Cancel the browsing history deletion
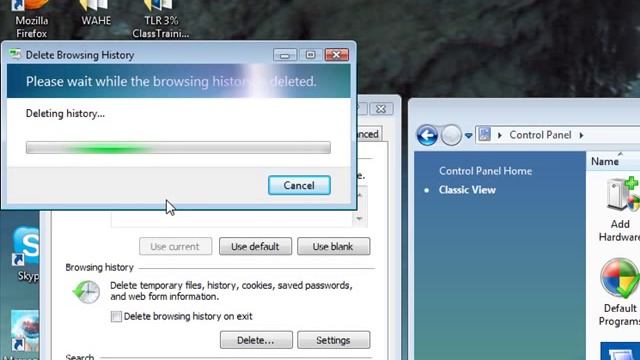Image resolution: width=640 pixels, height=360 pixels. pyautogui.click(x=299, y=185)
